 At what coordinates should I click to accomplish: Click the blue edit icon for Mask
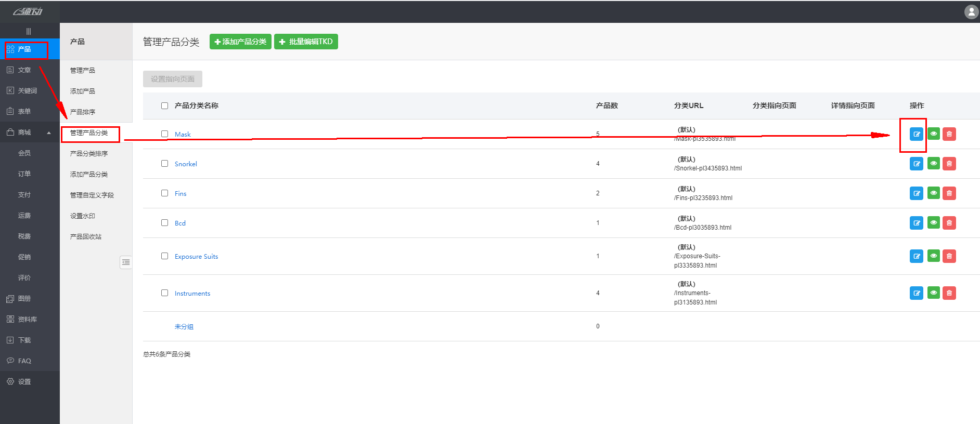coord(916,134)
